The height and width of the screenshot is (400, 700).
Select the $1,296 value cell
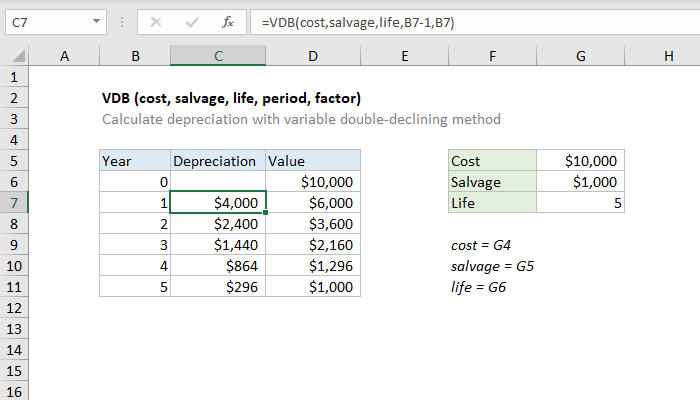[313, 266]
